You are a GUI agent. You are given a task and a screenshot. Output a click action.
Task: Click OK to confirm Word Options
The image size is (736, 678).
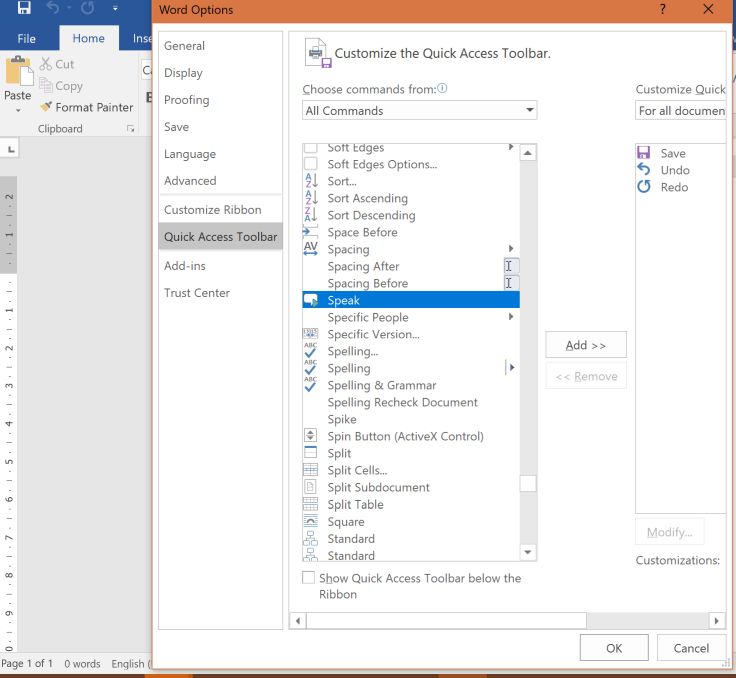[x=614, y=648]
